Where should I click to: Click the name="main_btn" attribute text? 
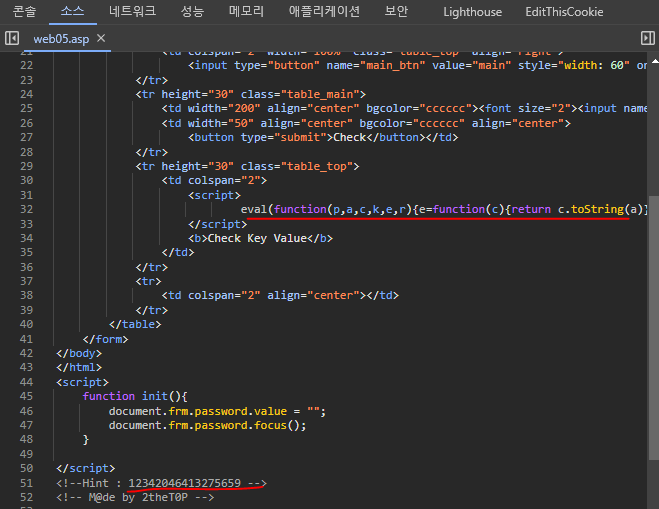click(x=376, y=65)
